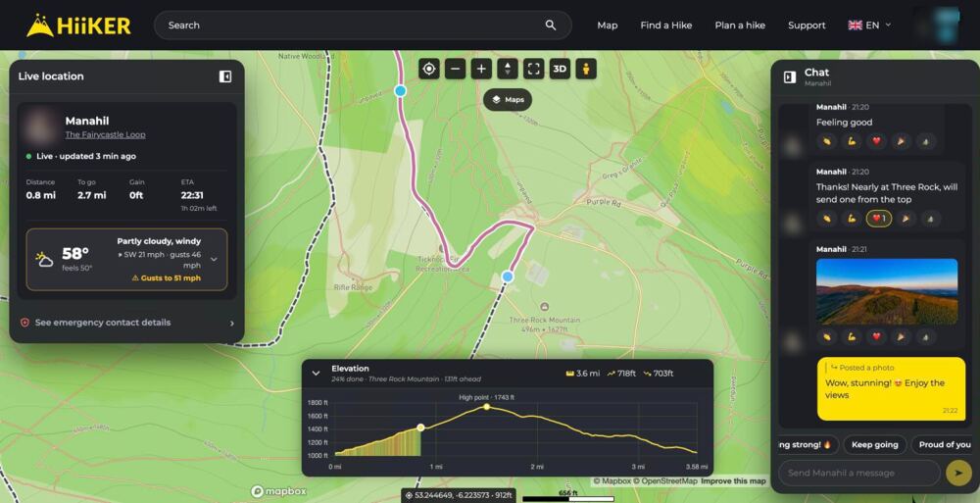The height and width of the screenshot is (503, 980).
Task: Open the Maps layer selector
Action: [508, 99]
